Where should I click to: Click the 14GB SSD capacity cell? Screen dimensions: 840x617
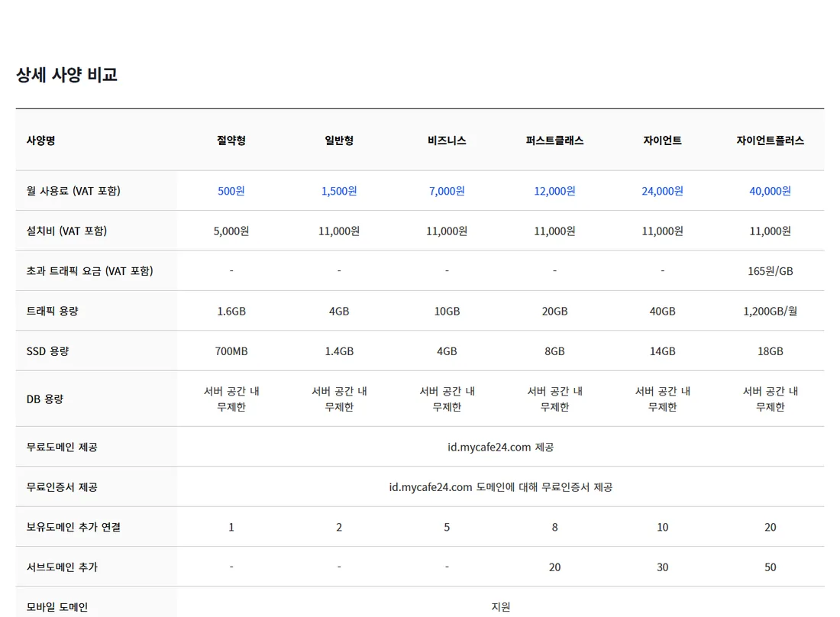(x=662, y=351)
